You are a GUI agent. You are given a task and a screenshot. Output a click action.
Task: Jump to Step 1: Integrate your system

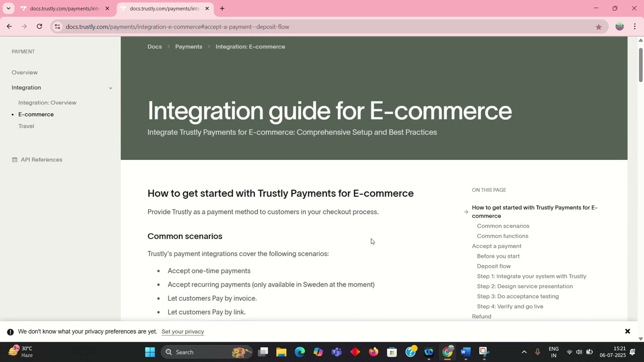(531, 276)
